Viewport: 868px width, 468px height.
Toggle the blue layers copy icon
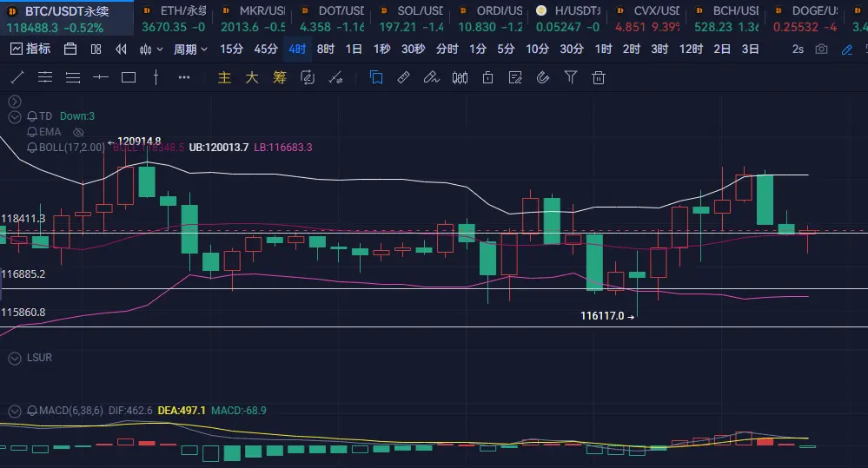tap(376, 77)
